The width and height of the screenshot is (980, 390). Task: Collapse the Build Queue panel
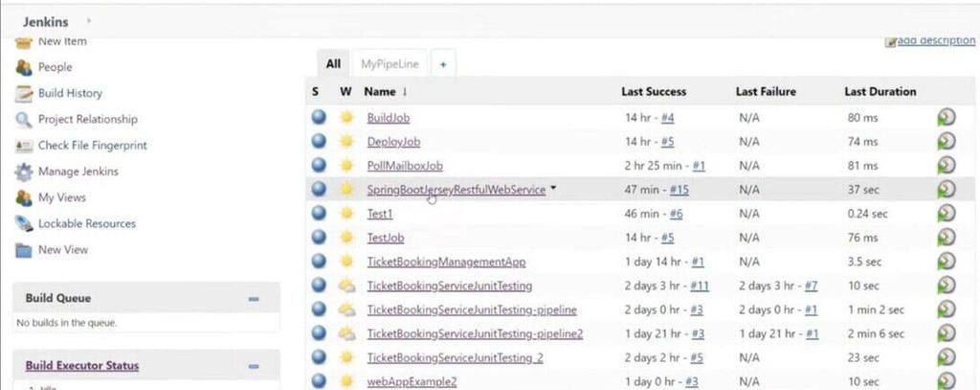tap(254, 299)
